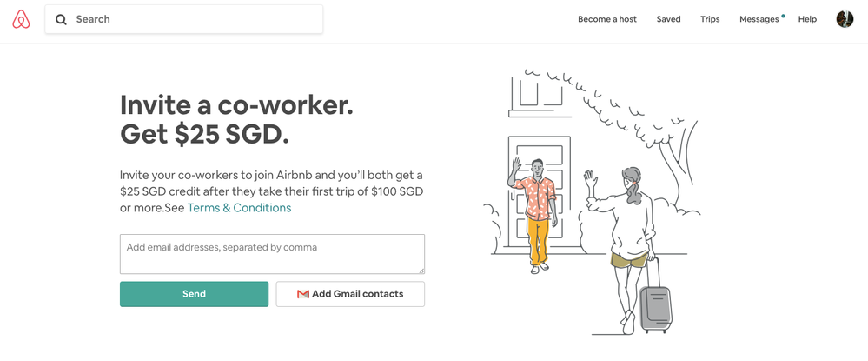Image resolution: width=868 pixels, height=361 pixels.
Task: Click the Airbnb logo
Action: [x=22, y=19]
